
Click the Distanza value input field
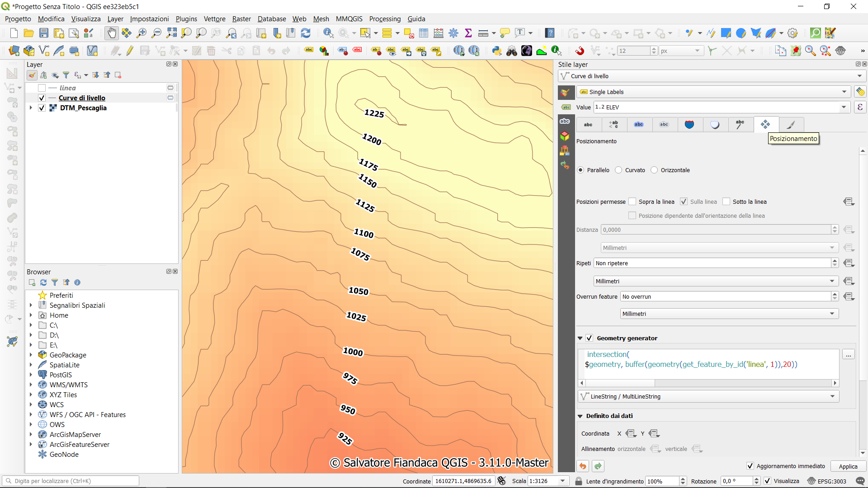[716, 230]
